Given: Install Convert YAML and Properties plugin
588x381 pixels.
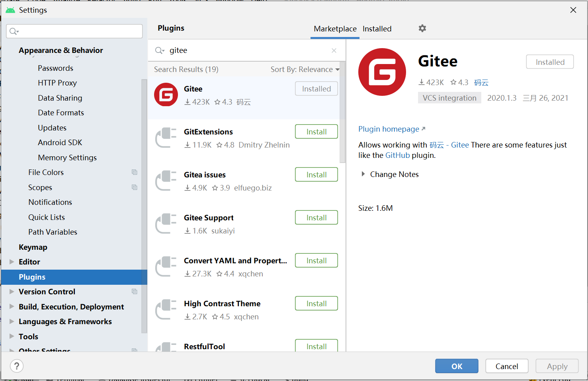Looking at the screenshot, I should [x=316, y=260].
